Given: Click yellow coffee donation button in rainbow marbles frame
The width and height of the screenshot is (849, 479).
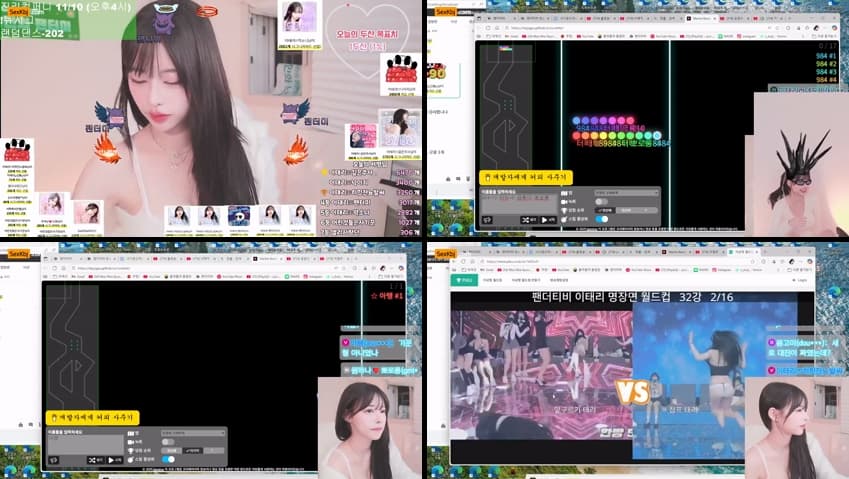Looking at the screenshot, I should 526,178.
